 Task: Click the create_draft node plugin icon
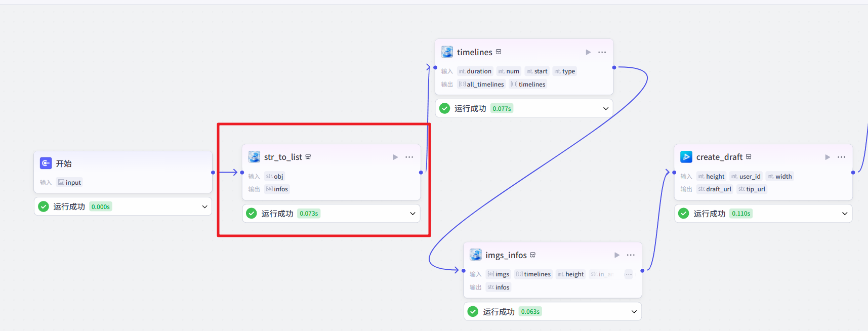tap(686, 157)
